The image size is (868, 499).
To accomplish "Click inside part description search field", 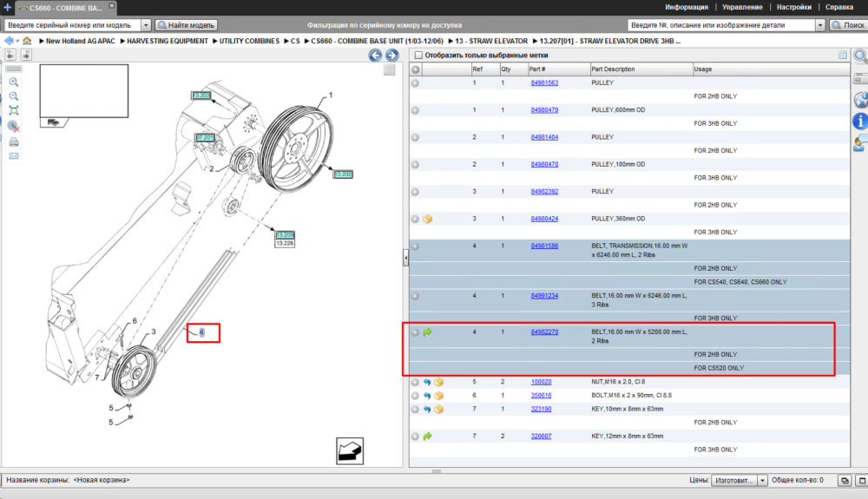I will (x=722, y=25).
